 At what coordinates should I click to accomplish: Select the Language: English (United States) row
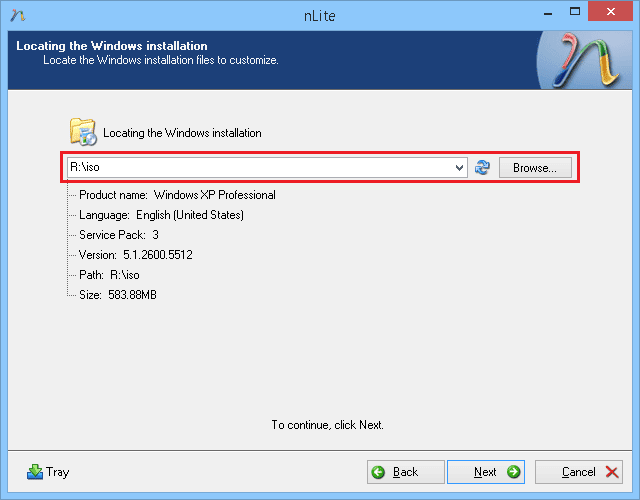pos(161,215)
